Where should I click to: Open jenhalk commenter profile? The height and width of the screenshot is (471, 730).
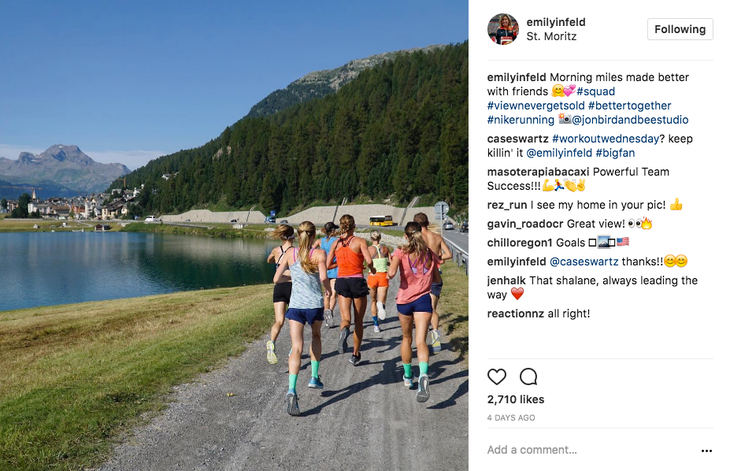coord(506,280)
